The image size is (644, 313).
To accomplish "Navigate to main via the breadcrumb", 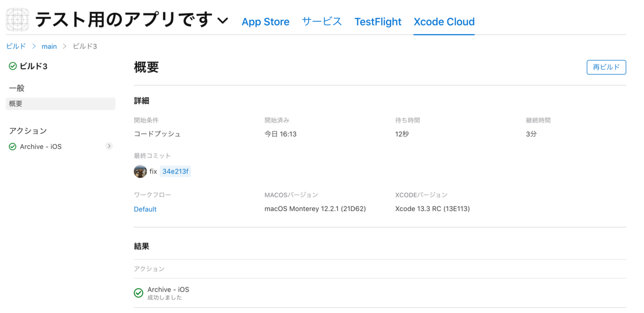I will tap(49, 46).
